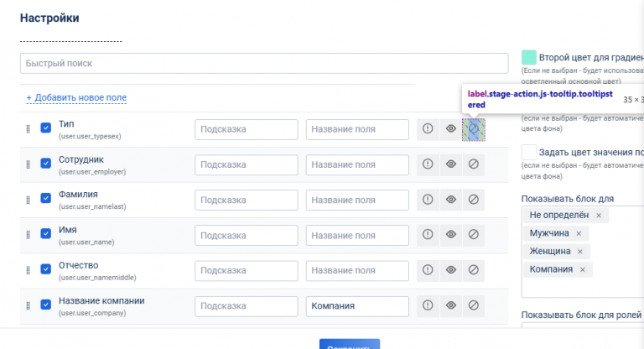Toggle the eye visibility icon for Тип
The width and height of the screenshot is (644, 349).
click(x=451, y=128)
